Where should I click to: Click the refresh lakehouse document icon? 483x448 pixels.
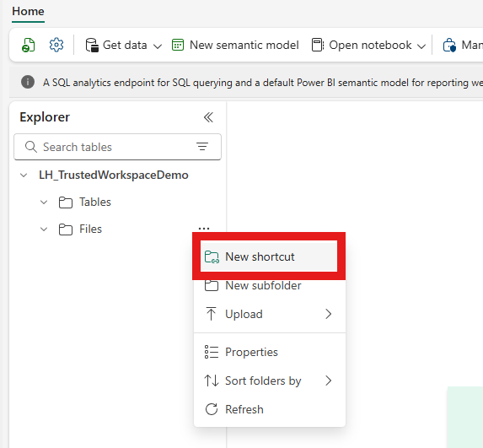29,45
